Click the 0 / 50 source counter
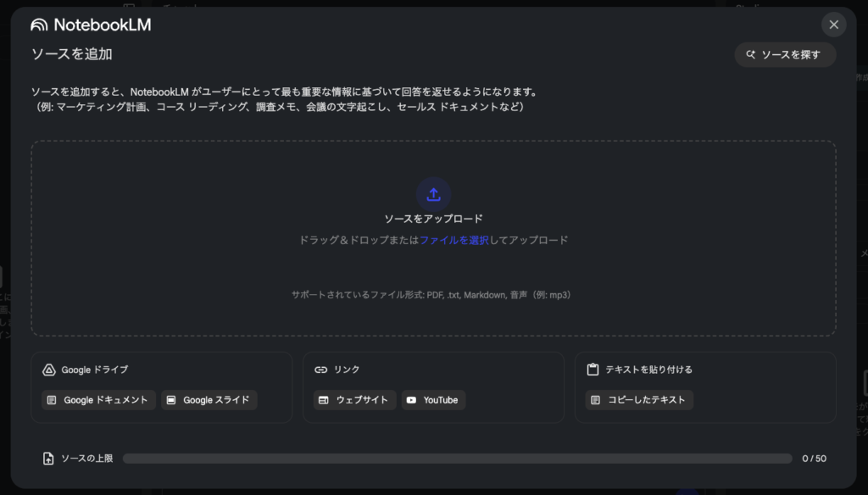This screenshot has height=495, width=868. tap(814, 459)
